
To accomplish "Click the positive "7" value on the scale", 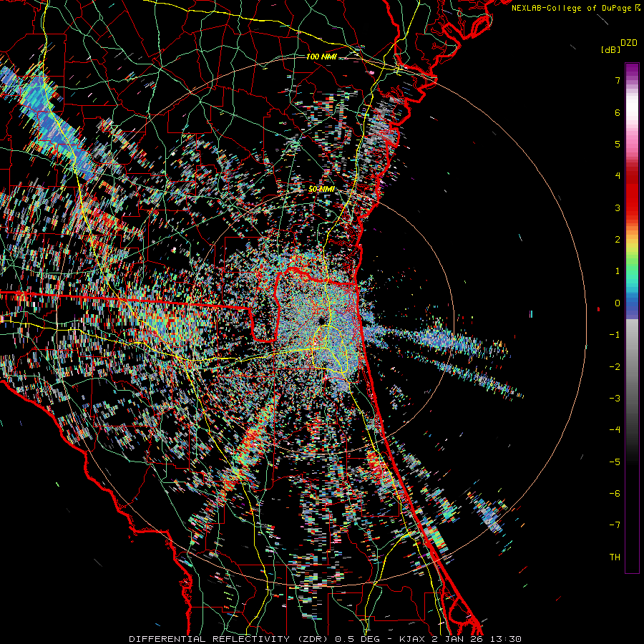I will [x=618, y=80].
